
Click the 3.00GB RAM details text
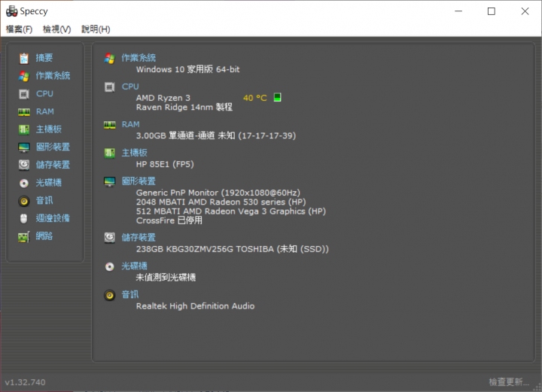(216, 135)
